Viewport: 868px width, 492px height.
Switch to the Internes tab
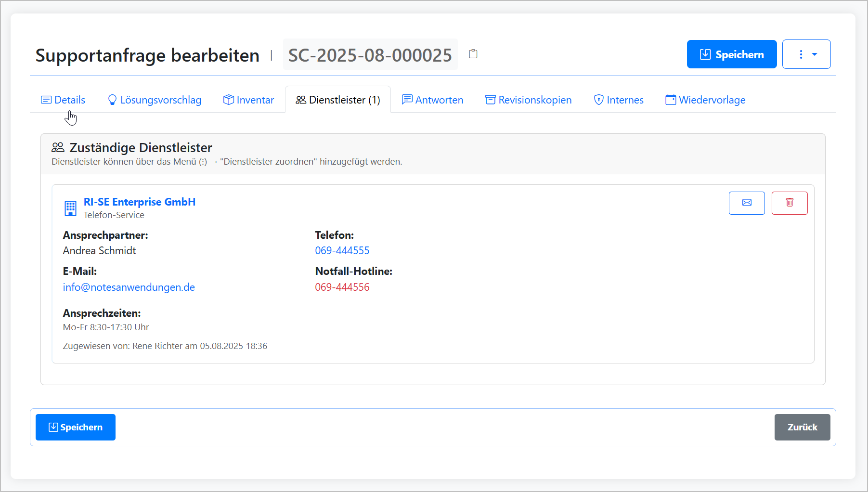(619, 100)
